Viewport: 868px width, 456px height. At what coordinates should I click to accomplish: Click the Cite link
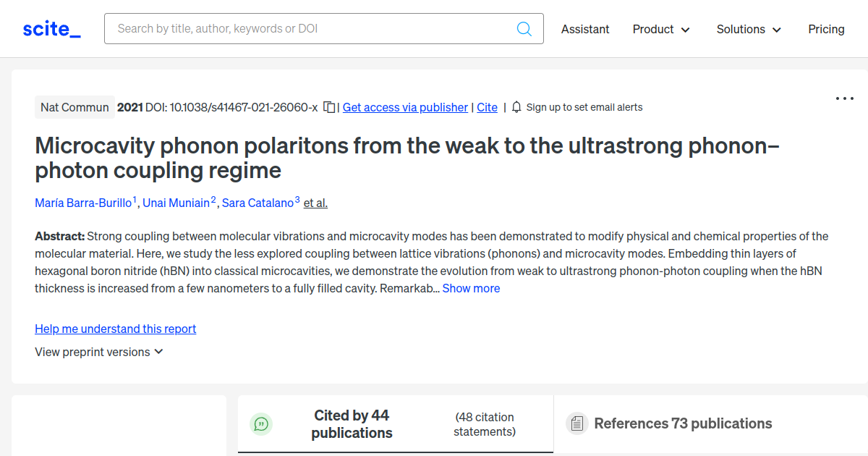tap(487, 107)
